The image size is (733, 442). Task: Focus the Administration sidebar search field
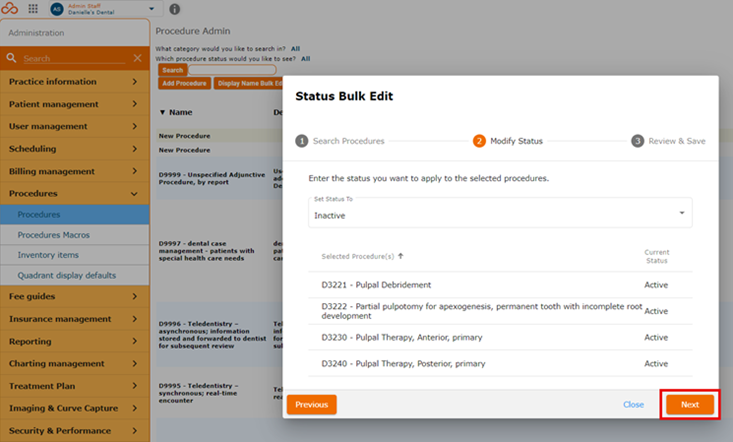(74, 58)
